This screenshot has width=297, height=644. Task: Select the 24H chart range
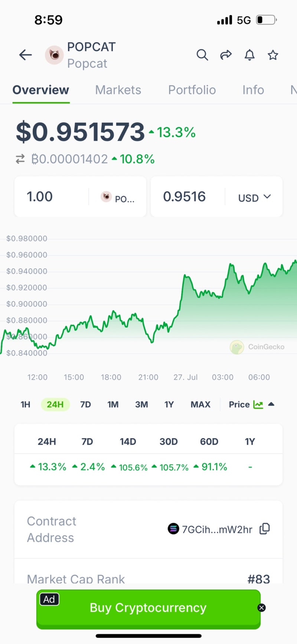point(55,404)
